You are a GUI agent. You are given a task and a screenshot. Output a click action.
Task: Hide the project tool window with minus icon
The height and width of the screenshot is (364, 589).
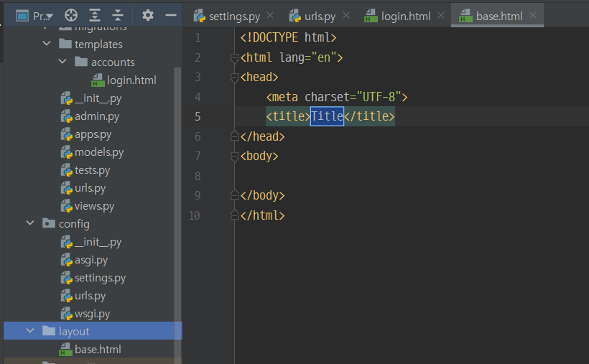pyautogui.click(x=171, y=15)
